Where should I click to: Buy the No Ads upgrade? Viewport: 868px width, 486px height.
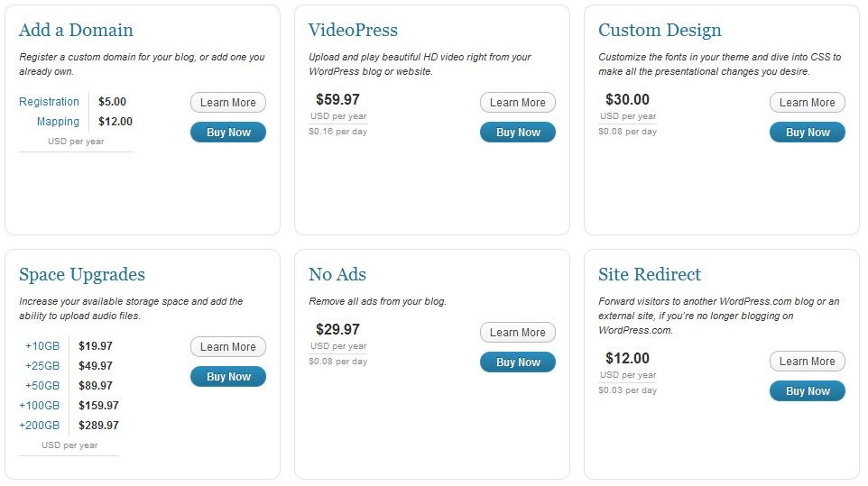point(517,362)
